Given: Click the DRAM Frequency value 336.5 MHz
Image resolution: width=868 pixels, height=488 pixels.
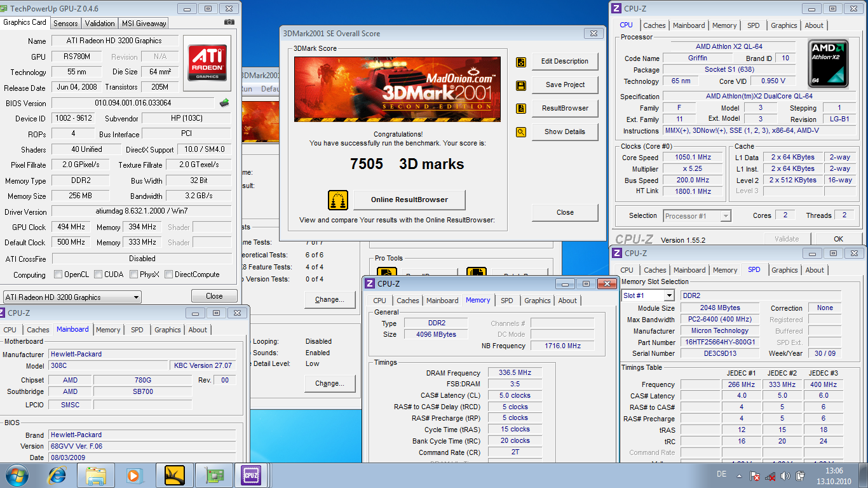Looking at the screenshot, I should 515,373.
